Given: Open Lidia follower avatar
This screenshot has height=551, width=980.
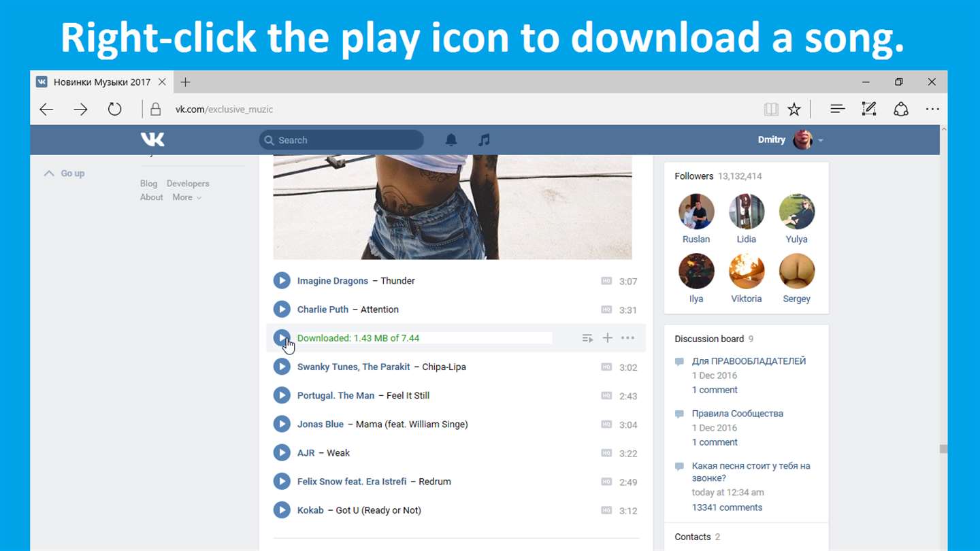Looking at the screenshot, I should [747, 212].
